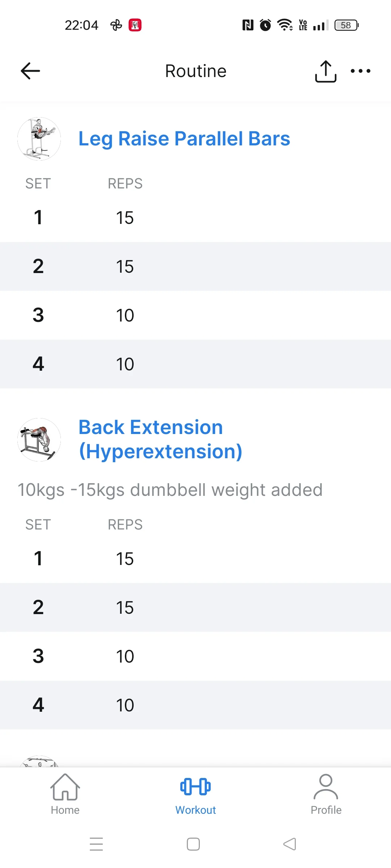This screenshot has height=868, width=391.
Task: Tap the battery indicator in status bar
Action: 346,25
